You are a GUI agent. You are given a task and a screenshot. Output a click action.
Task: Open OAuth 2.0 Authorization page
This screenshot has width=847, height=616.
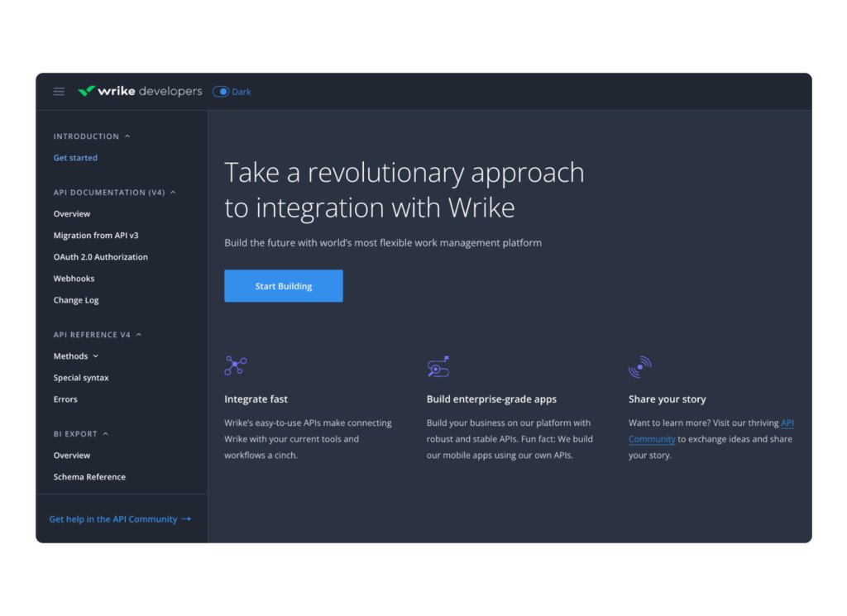click(x=100, y=257)
